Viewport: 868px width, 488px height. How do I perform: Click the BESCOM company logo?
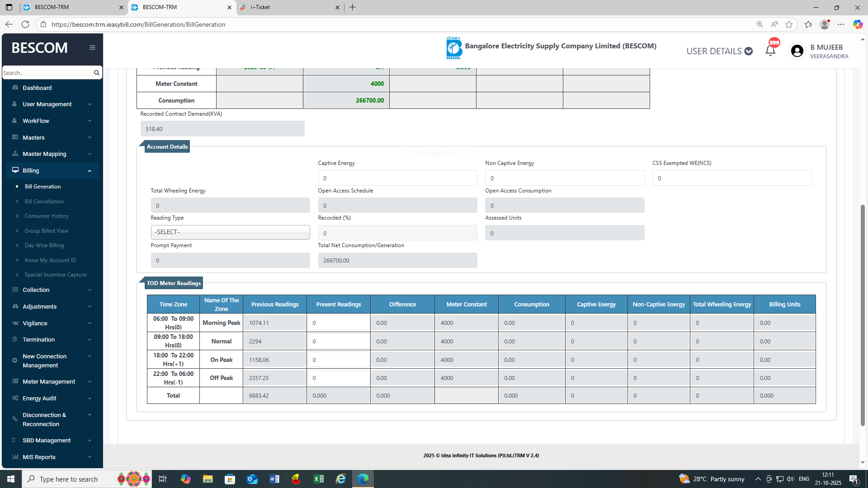tap(454, 48)
